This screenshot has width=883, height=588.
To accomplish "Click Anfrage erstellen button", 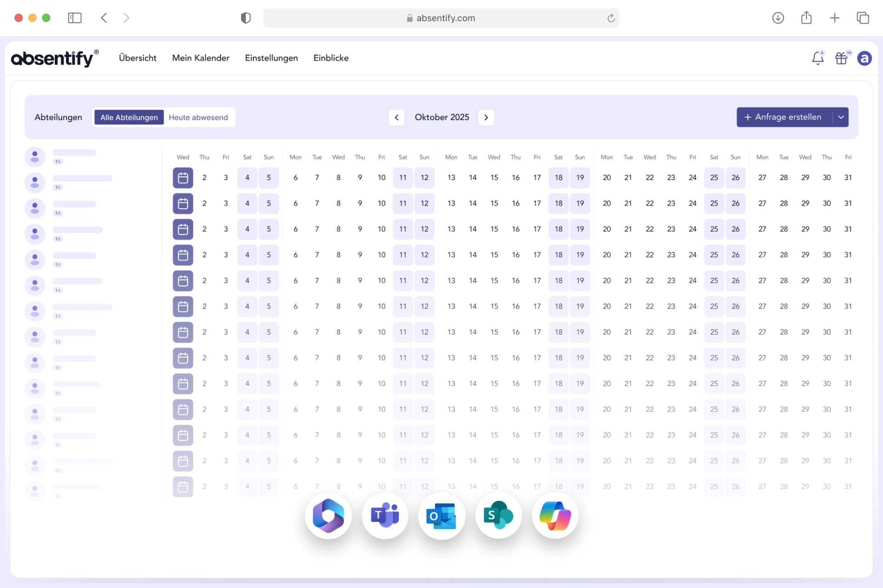I will click(784, 117).
